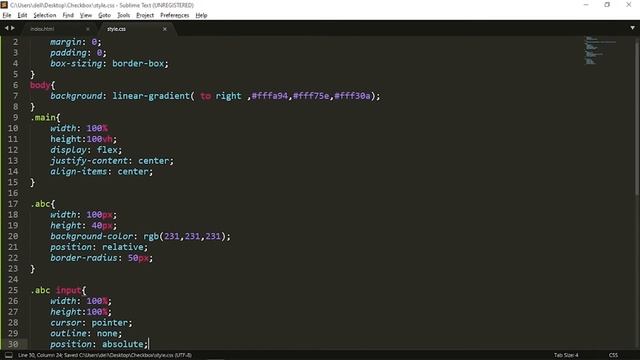This screenshot has height=360, width=640.
Task: Minimize the Sublime Text window
Action: [x=586, y=5]
